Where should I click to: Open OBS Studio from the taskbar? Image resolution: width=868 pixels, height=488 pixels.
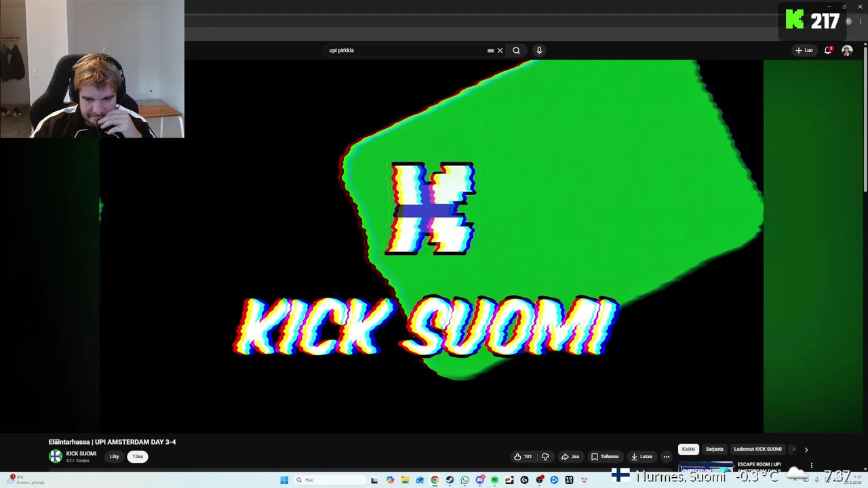click(539, 480)
